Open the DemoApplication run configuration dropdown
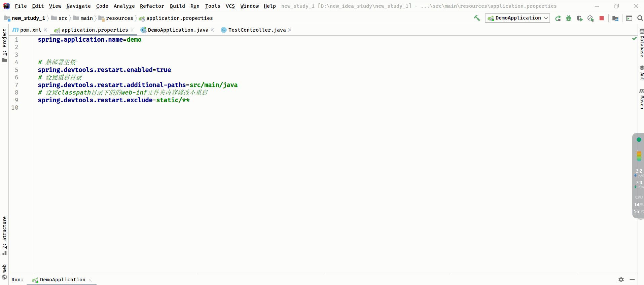The height and width of the screenshot is (285, 644). (x=517, y=18)
